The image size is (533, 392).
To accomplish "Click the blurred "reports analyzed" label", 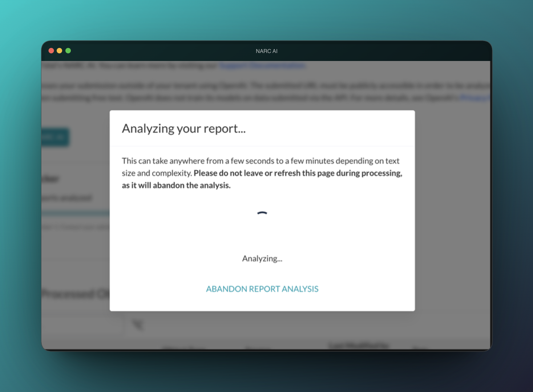I will [x=67, y=198].
